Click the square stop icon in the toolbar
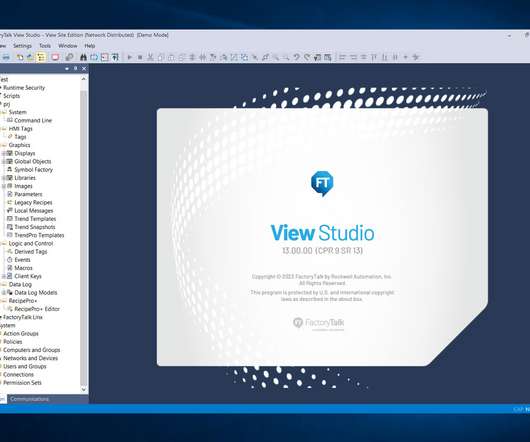The height and width of the screenshot is (442, 530). tap(140, 57)
